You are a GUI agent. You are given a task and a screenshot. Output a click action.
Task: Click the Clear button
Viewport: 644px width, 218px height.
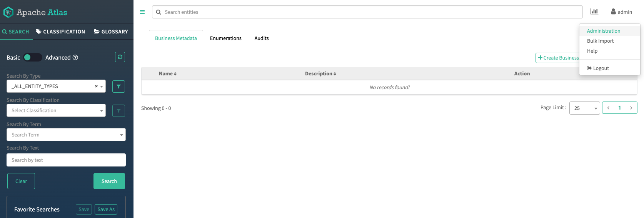tap(21, 181)
